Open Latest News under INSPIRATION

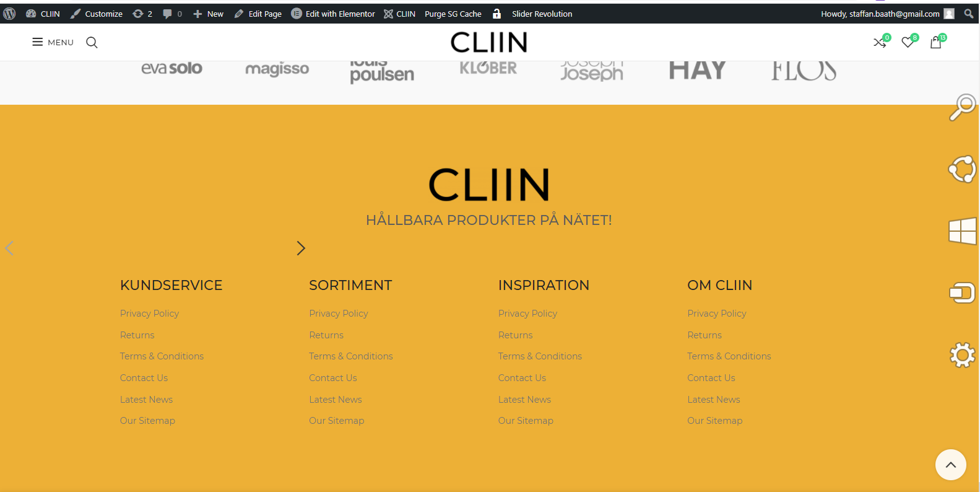click(524, 400)
